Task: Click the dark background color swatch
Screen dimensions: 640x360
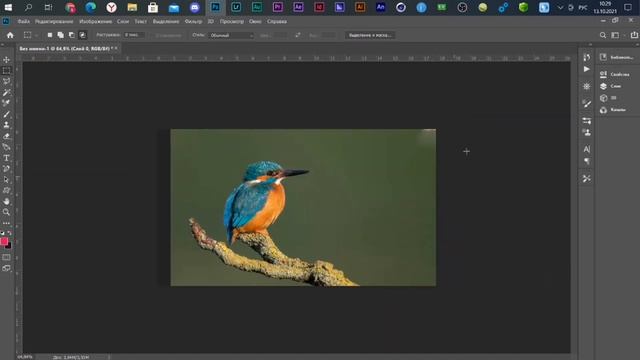Action: [9, 246]
